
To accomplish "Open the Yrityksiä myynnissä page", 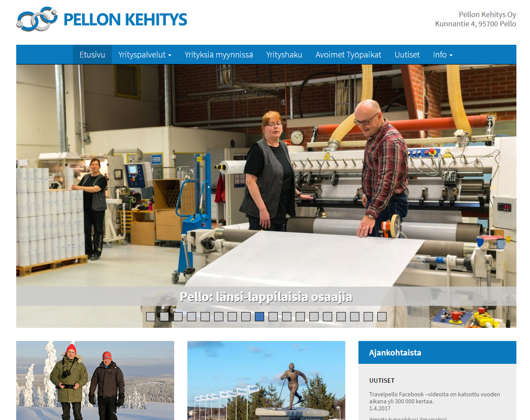I will pos(219,55).
